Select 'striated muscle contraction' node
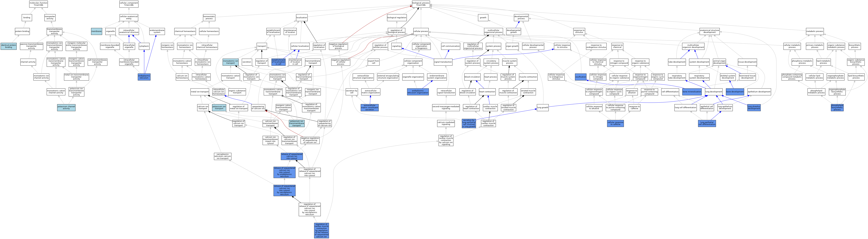This screenshot has width=868, height=239. click(x=528, y=92)
